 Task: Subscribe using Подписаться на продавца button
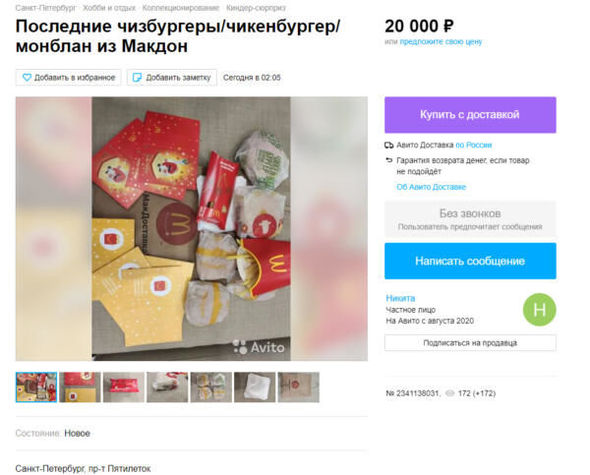(470, 343)
